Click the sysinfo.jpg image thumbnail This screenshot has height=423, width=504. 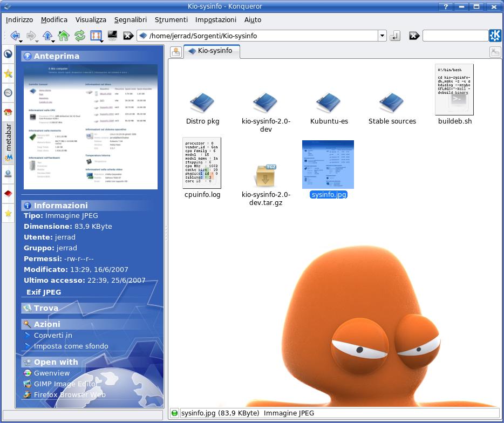tap(328, 165)
